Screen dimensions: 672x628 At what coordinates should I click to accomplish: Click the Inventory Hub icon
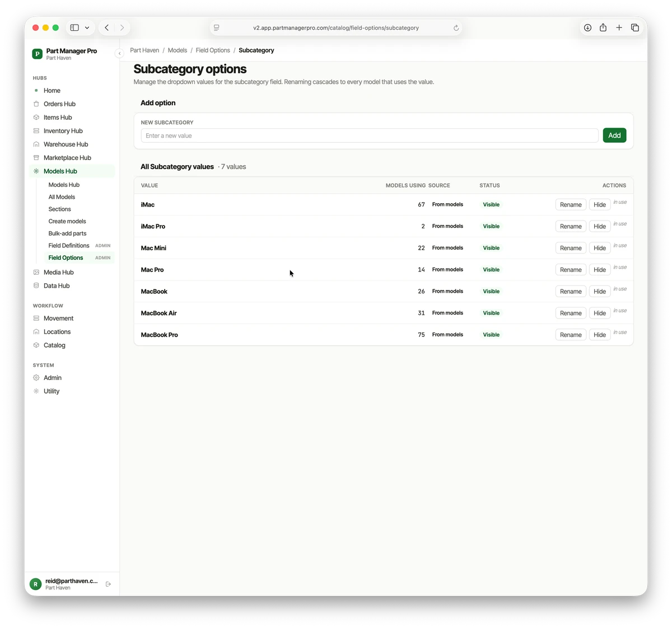click(36, 131)
